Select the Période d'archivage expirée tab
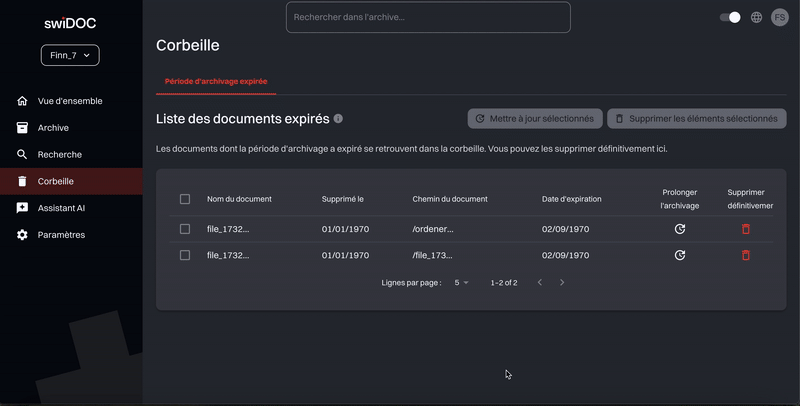 coord(215,81)
